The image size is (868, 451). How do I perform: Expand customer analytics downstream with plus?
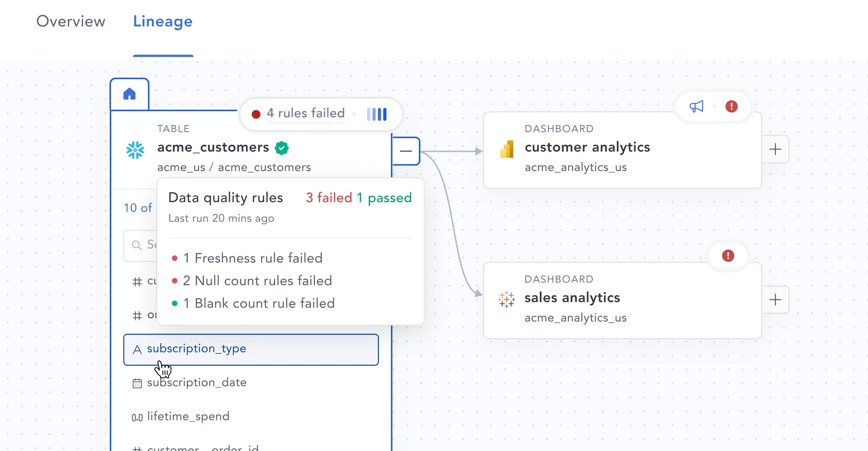[x=775, y=149]
